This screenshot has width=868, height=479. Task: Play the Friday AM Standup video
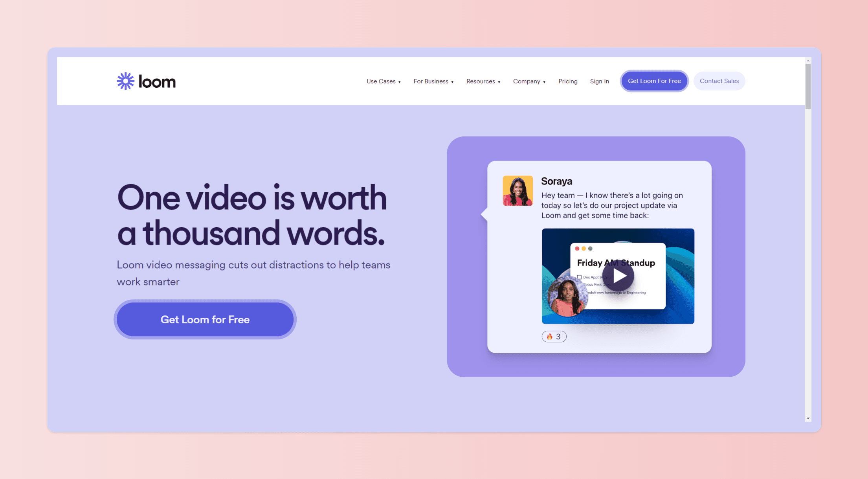(618, 276)
